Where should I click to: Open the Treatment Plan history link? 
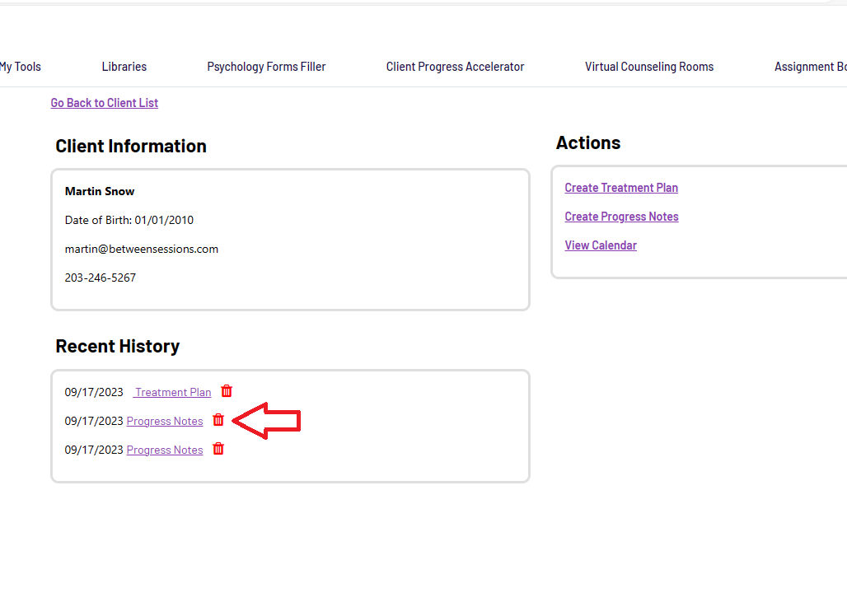point(172,392)
